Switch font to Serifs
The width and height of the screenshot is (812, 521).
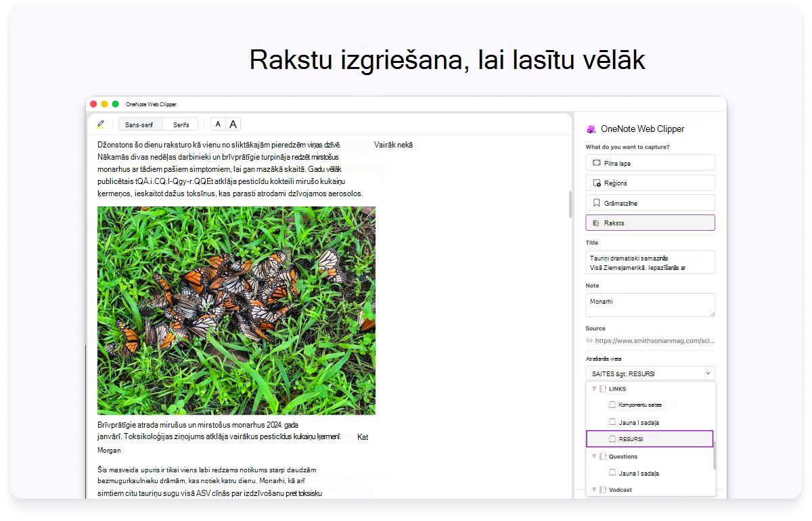click(181, 124)
